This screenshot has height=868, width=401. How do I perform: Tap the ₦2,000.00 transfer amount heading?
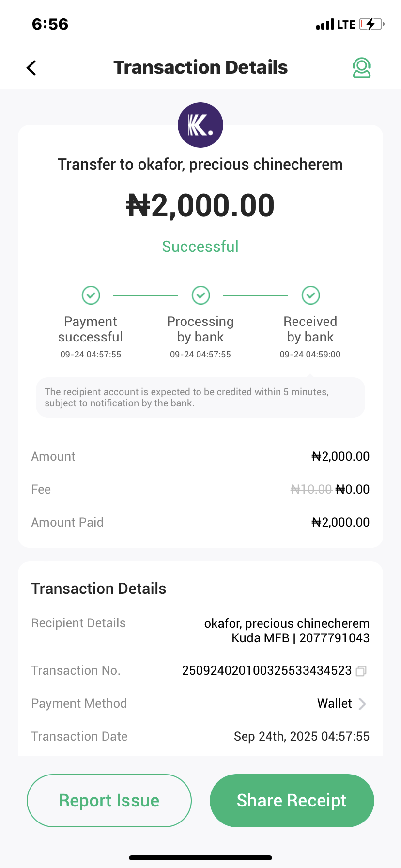200,205
